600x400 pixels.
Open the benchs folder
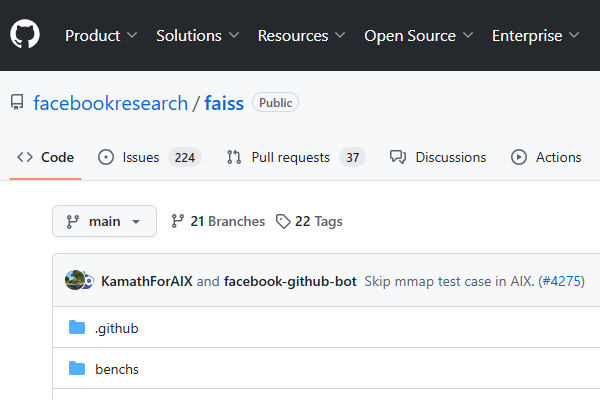tap(117, 369)
